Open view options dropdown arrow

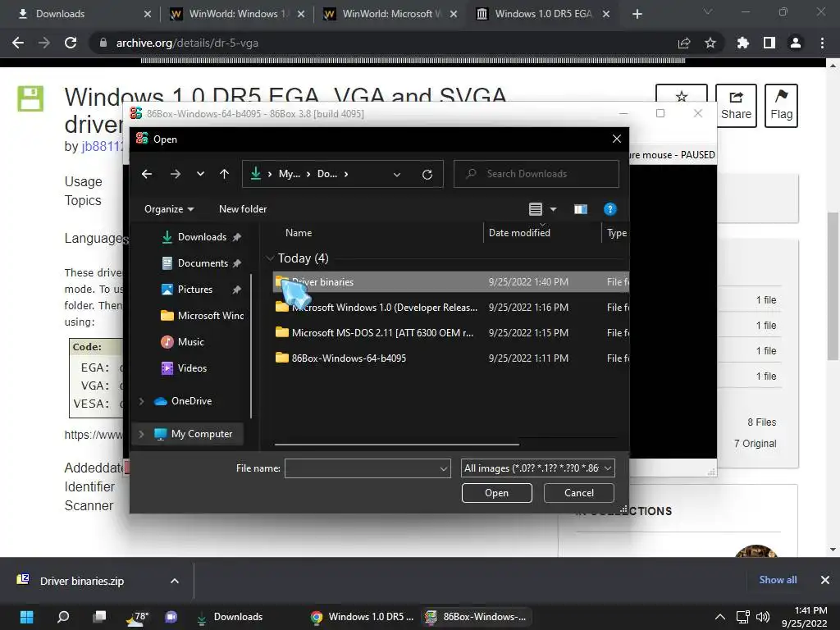click(x=554, y=209)
